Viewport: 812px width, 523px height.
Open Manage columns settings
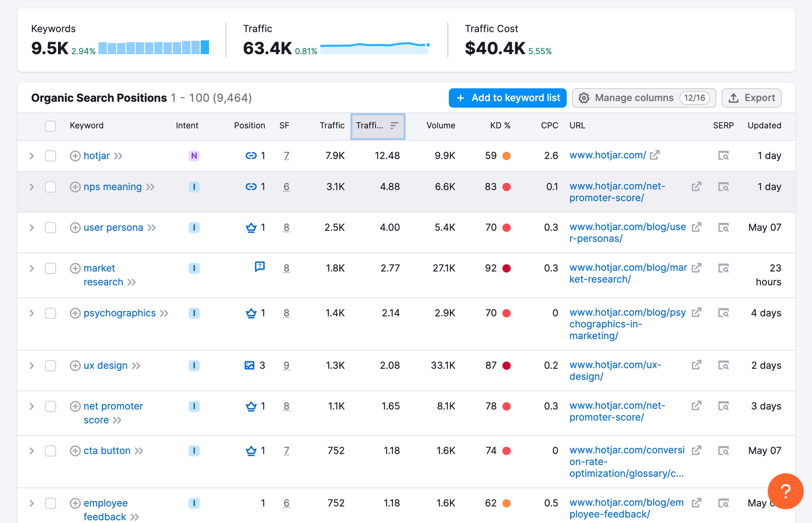(x=644, y=98)
